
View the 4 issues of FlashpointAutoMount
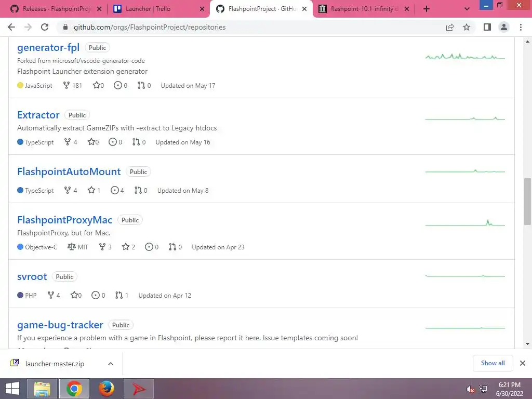click(x=117, y=190)
